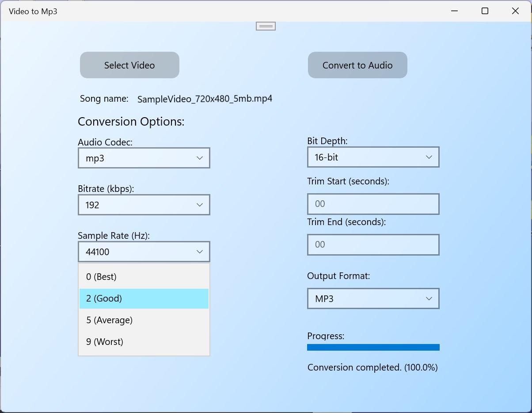The width and height of the screenshot is (532, 413).
Task: Click the SampleVideo_720x480_5mb.mp4 filename
Action: coord(205,99)
